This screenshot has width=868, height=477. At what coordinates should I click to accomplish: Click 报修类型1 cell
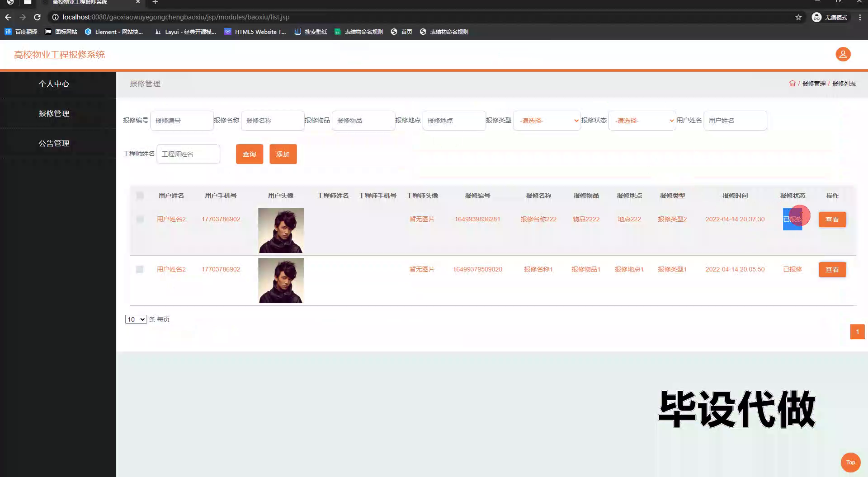point(672,269)
